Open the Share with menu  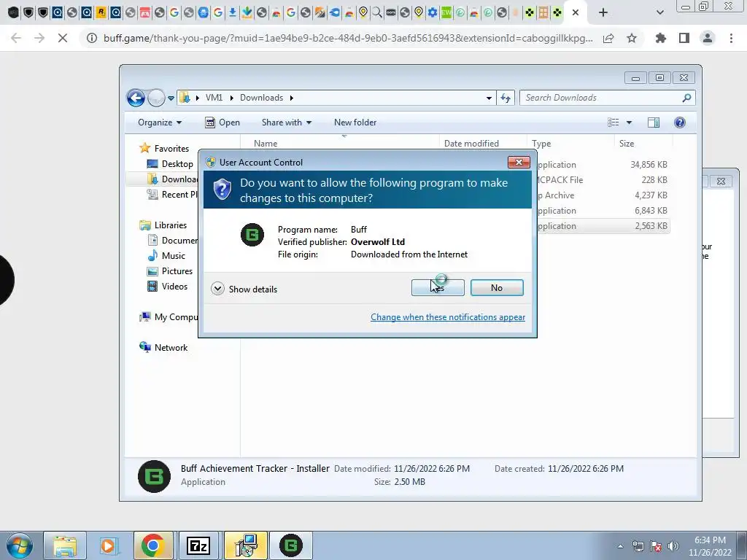(286, 122)
